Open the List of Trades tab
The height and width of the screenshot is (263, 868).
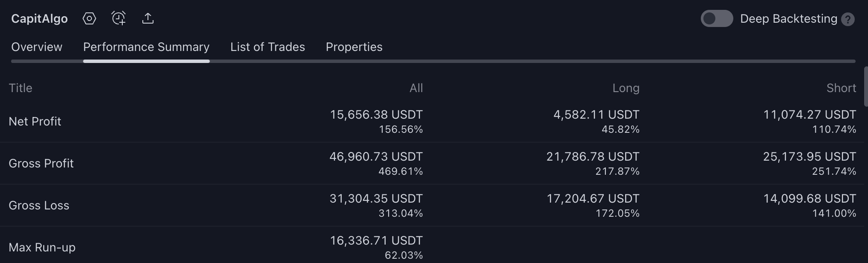tap(268, 47)
